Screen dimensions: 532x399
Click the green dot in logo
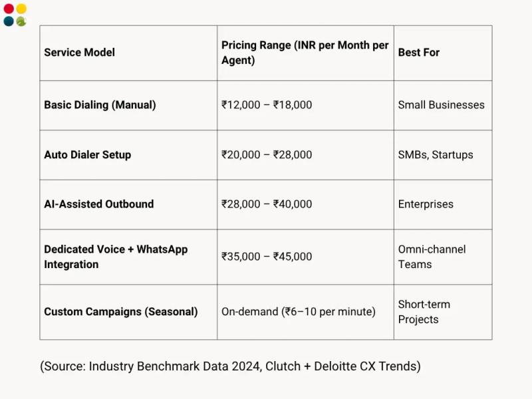pos(21,21)
